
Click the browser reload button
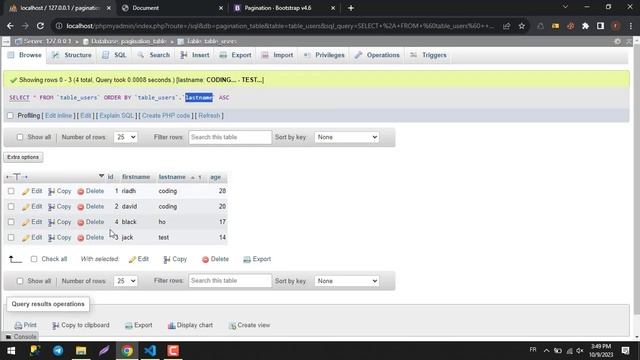40,26
